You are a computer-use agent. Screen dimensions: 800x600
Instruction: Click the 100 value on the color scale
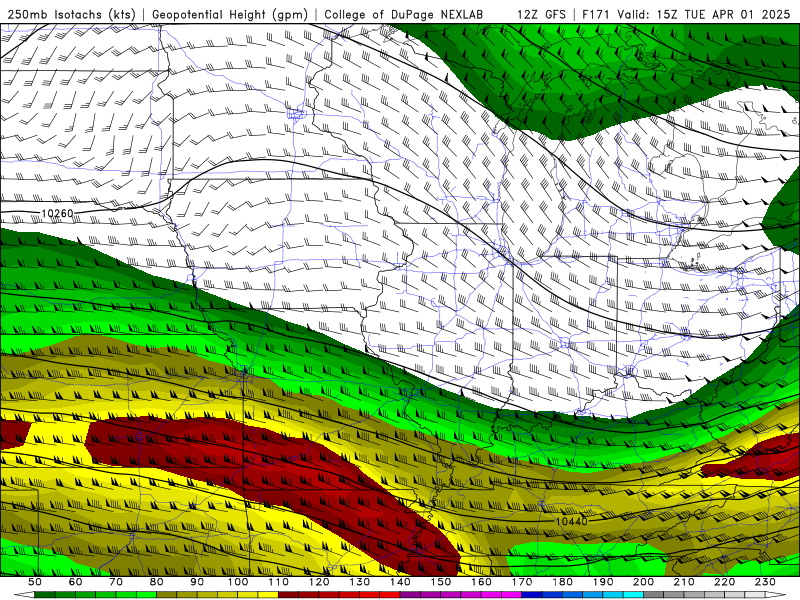click(238, 582)
